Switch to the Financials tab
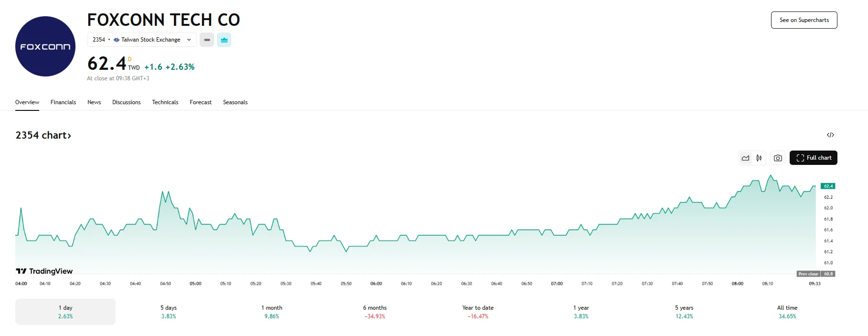This screenshot has height=336, width=868. point(63,102)
